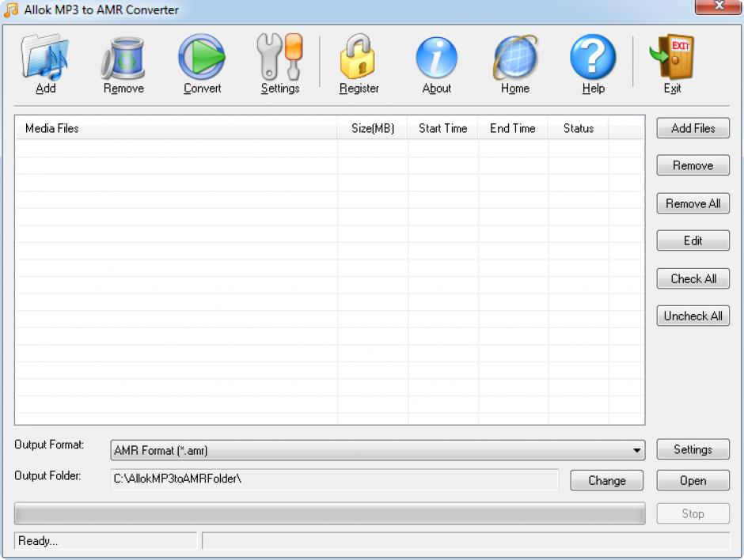Image resolution: width=744 pixels, height=560 pixels.
Task: Close the Allok MP3 to AMR Converter window
Action: click(719, 6)
